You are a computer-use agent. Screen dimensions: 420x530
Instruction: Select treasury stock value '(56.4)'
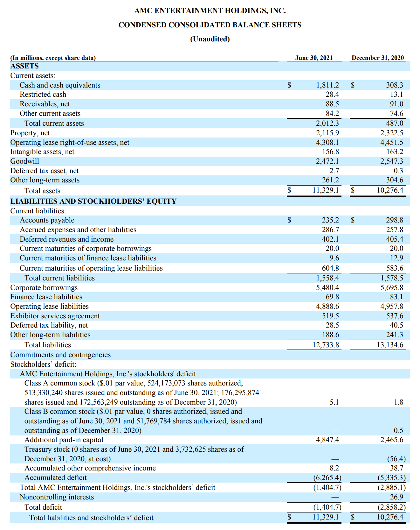(396, 459)
